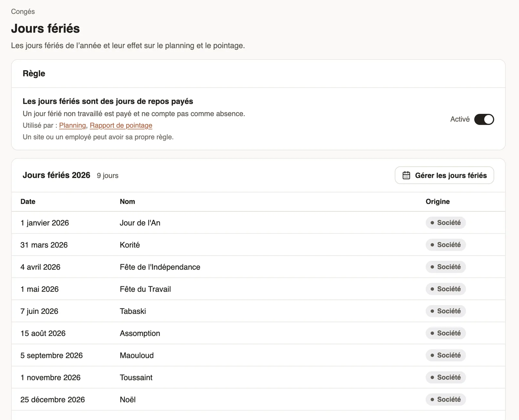Click the Société badge in Noël row

446,399
